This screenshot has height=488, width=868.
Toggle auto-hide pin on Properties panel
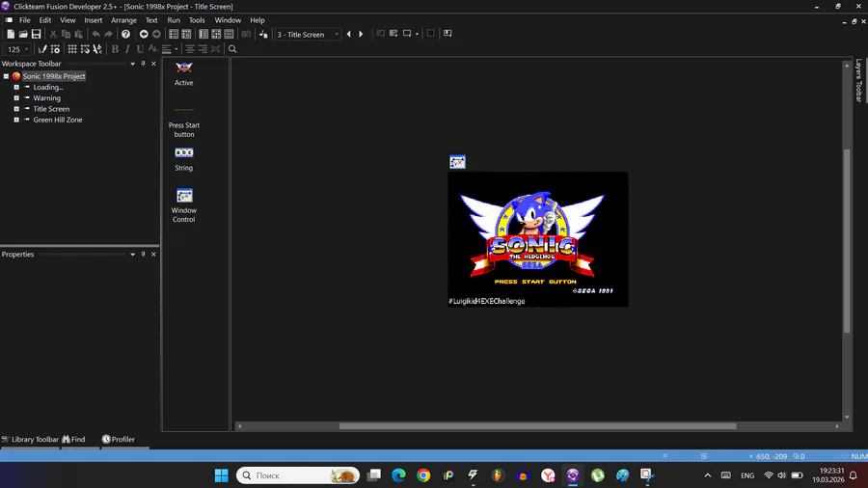point(143,255)
